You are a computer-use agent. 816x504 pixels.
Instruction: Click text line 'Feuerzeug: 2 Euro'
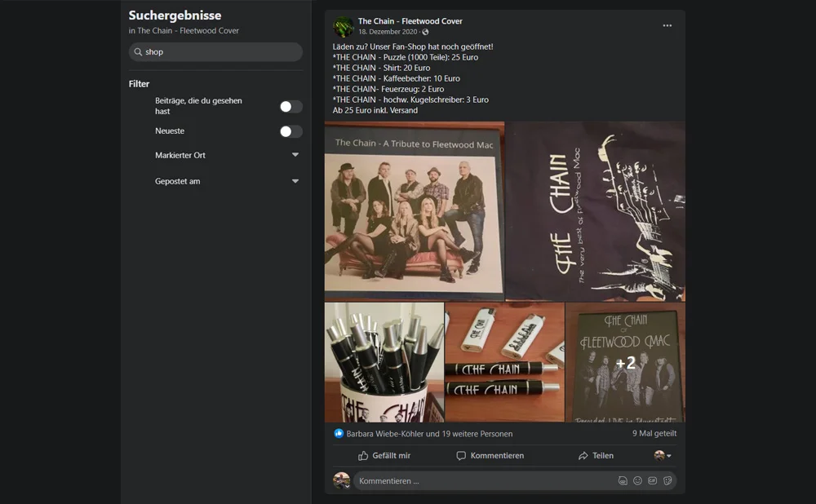[x=413, y=89]
